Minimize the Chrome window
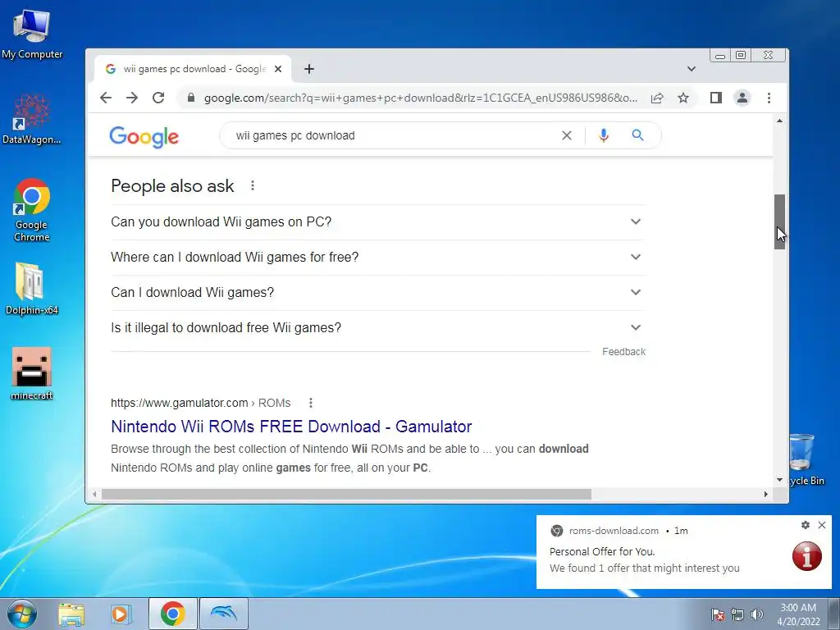This screenshot has height=630, width=840. pos(720,55)
